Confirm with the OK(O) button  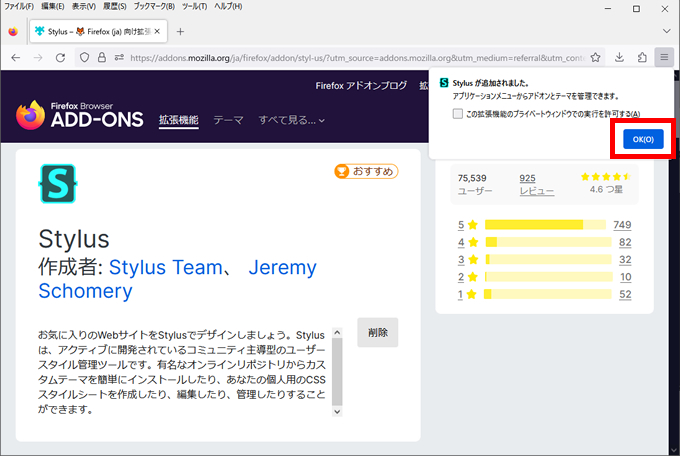(x=643, y=139)
